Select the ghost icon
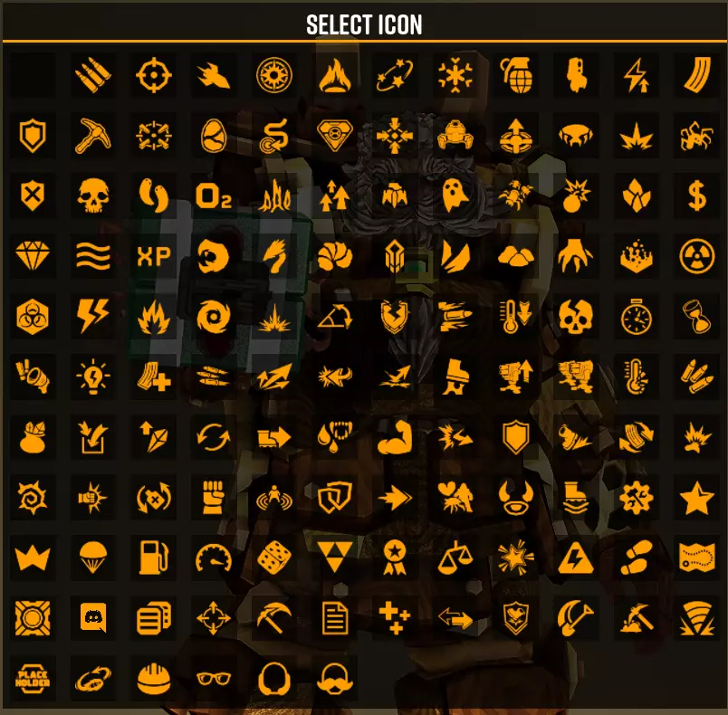Screen dimensions: 728x715 coord(455,195)
